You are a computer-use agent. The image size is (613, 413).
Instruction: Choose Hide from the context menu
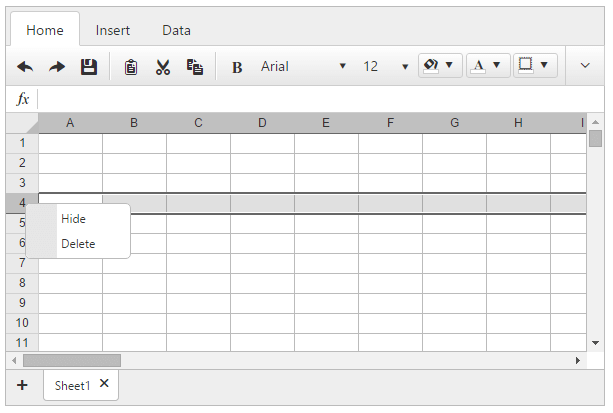click(73, 219)
